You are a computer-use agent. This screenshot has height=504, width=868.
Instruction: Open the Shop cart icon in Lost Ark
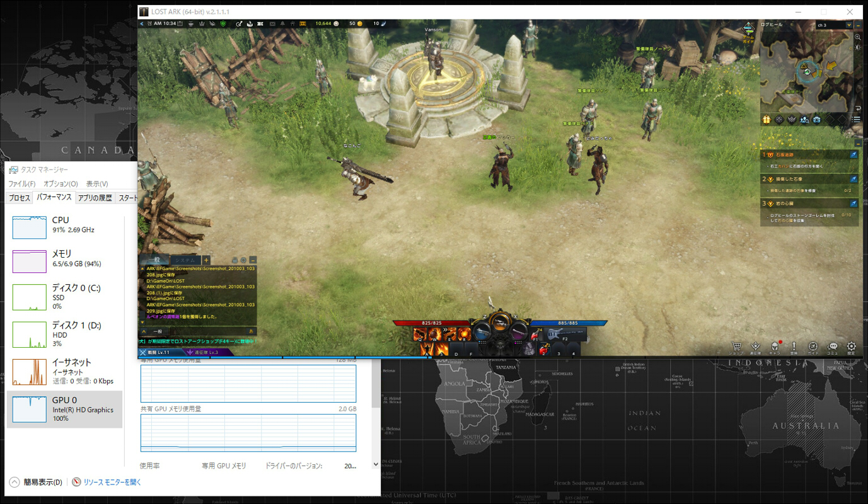(736, 347)
